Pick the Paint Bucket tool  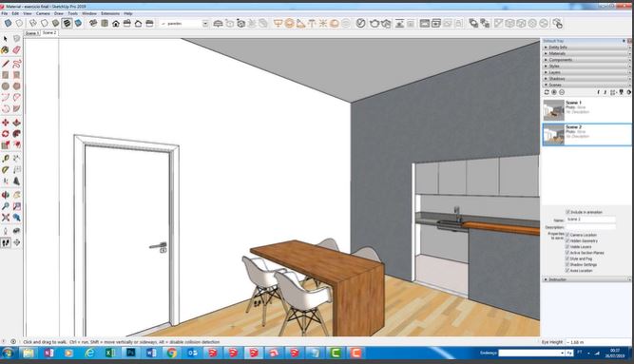[x=6, y=49]
